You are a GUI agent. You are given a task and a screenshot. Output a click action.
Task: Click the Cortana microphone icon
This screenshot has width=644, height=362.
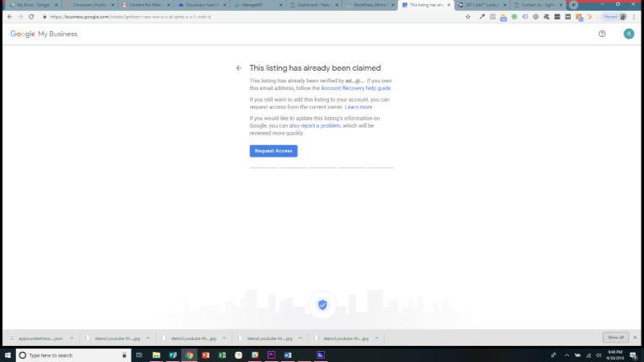tap(125, 355)
